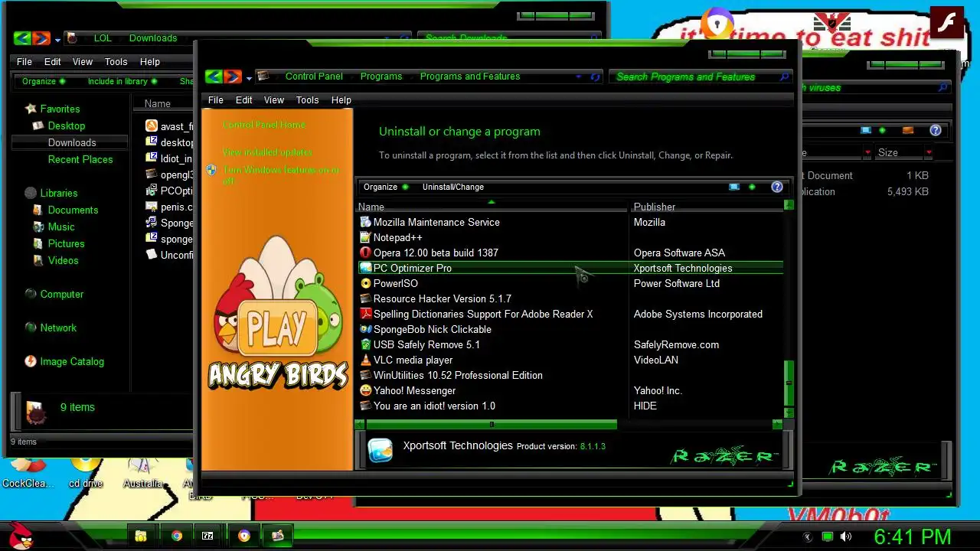Select WinUtilities 10.52 Professional Edition
Image resolution: width=980 pixels, height=551 pixels.
click(x=458, y=375)
